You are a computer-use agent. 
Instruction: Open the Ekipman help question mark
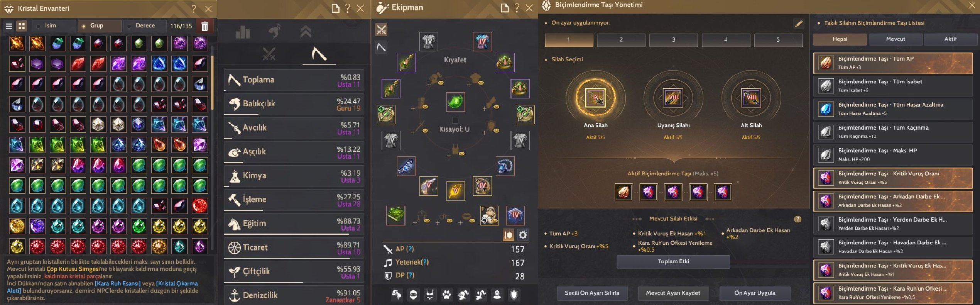[517, 8]
